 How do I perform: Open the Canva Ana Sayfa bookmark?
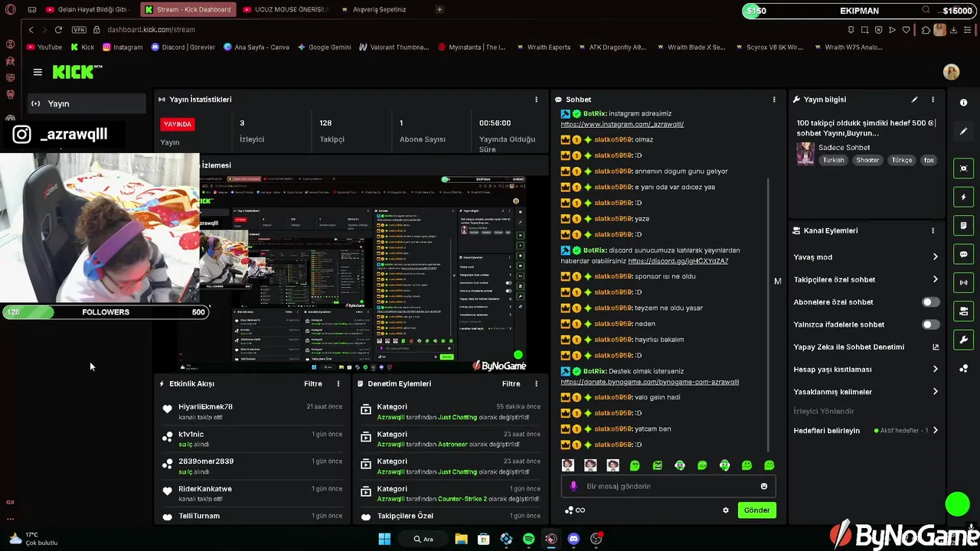tap(256, 47)
